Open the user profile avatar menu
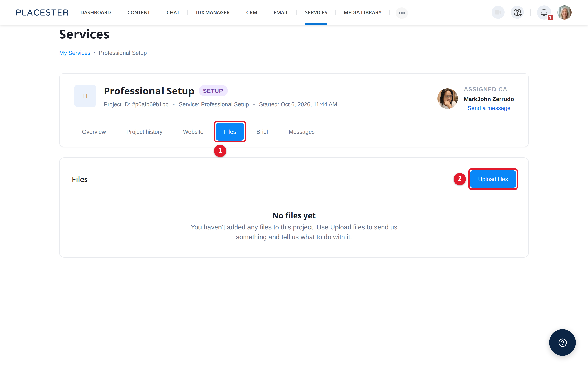588x368 pixels. (565, 12)
